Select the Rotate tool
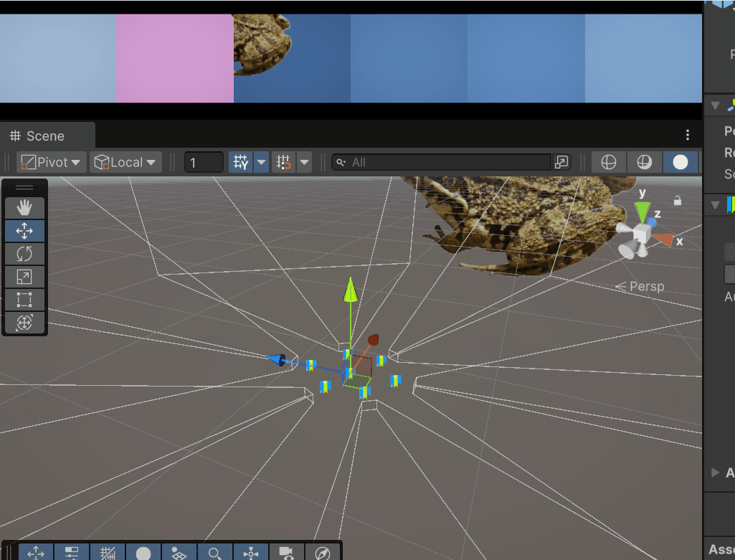Screen dimensions: 735x560 coord(24,254)
